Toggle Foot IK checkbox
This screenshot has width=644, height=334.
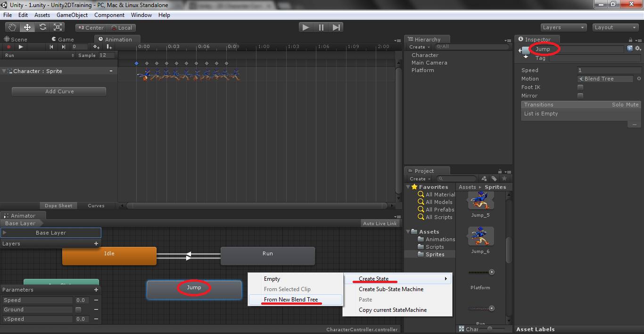point(580,87)
